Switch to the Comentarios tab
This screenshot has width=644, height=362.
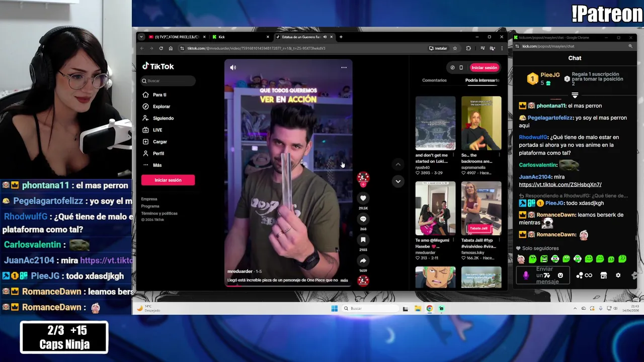[x=434, y=80]
